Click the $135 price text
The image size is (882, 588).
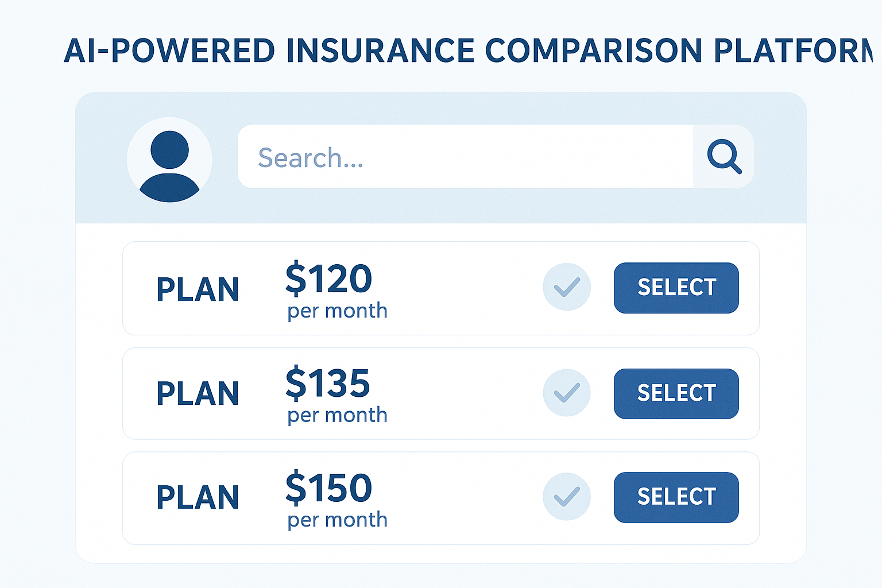tap(328, 383)
